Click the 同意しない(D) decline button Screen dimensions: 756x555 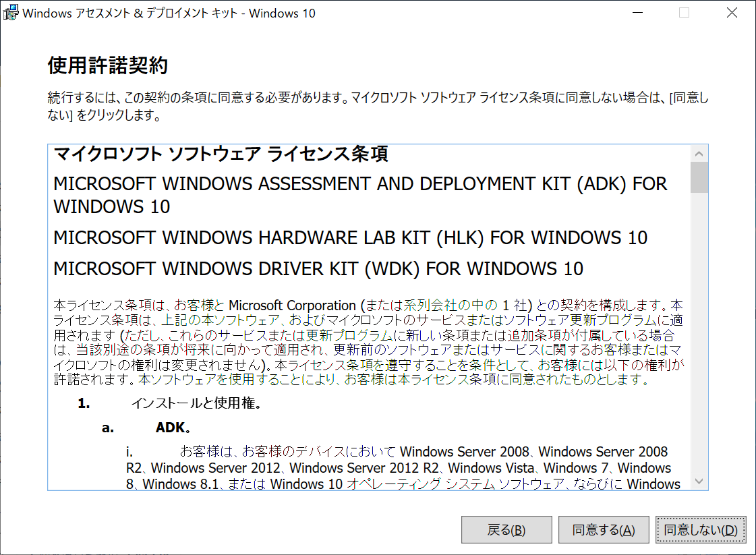pos(701,530)
